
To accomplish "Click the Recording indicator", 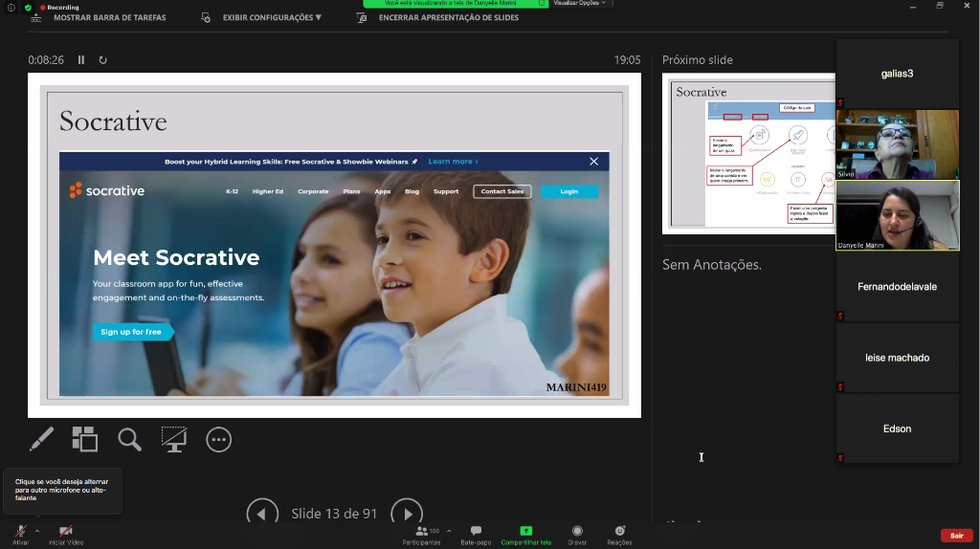I will coord(59,8).
